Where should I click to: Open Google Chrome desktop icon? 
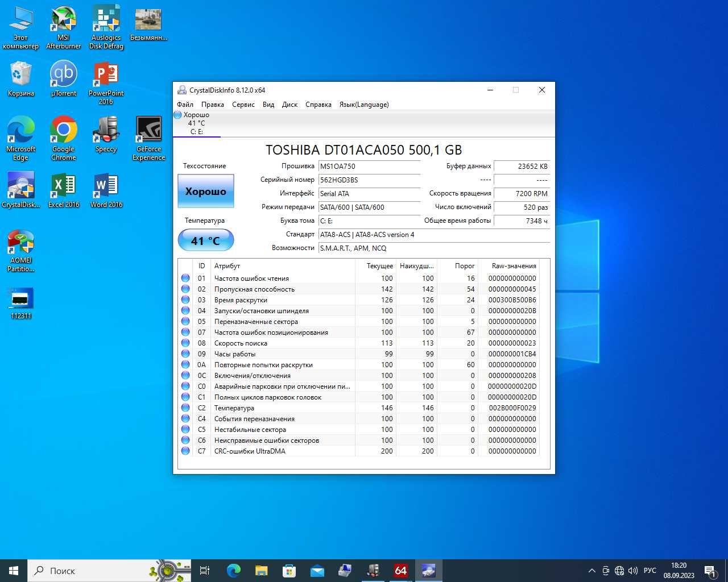coord(64,139)
